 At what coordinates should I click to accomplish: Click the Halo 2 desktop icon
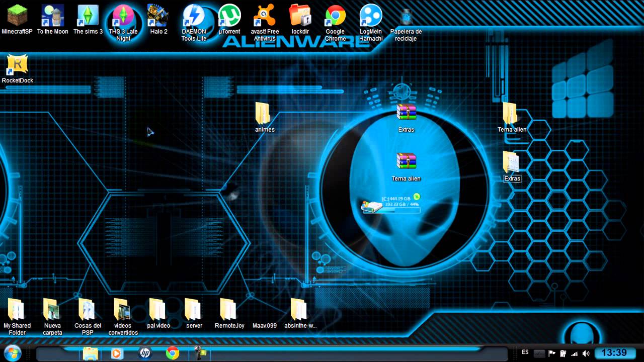(x=158, y=20)
